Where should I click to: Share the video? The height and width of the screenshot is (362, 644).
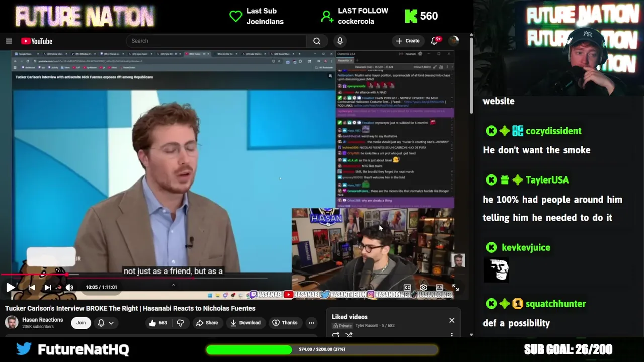click(207, 323)
